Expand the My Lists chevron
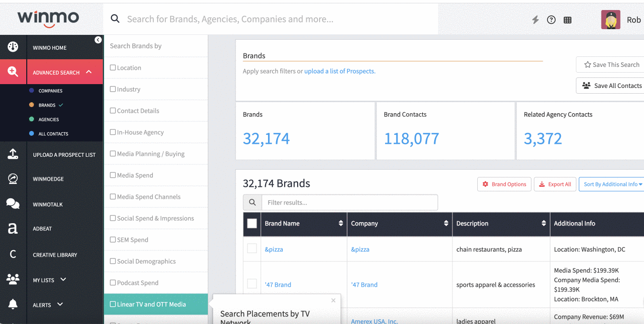Image resolution: width=644 pixels, height=324 pixels. [x=63, y=279]
